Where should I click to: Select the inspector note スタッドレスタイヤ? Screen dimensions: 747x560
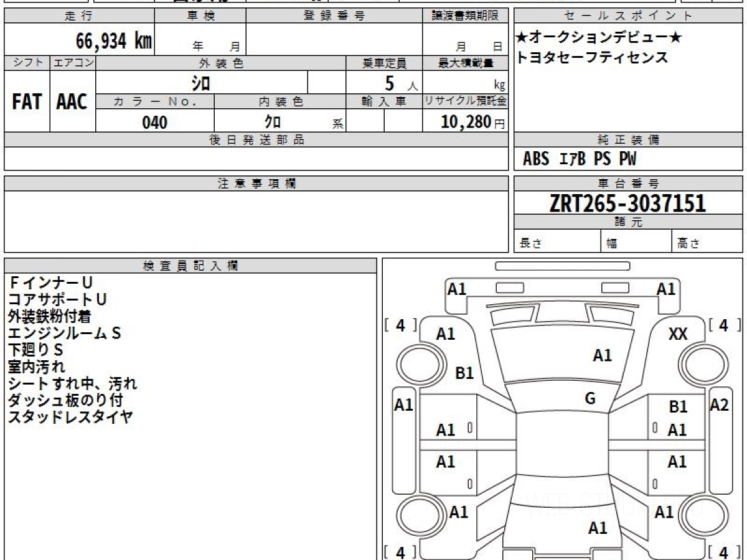(70, 417)
